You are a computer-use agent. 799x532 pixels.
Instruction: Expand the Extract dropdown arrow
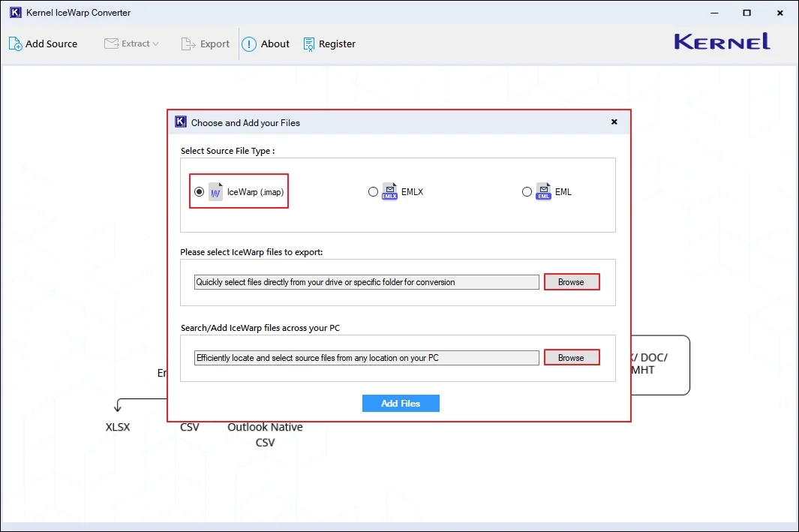[x=155, y=44]
